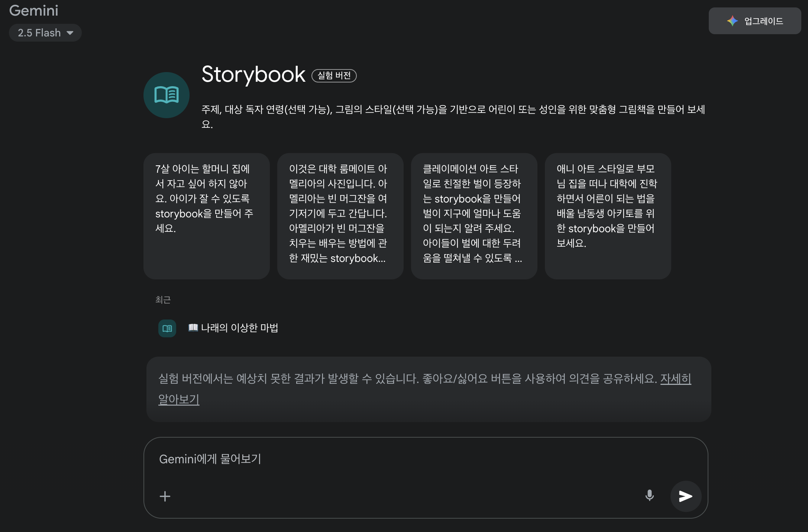
Task: Click the large Storybook book icon
Action: (167, 95)
